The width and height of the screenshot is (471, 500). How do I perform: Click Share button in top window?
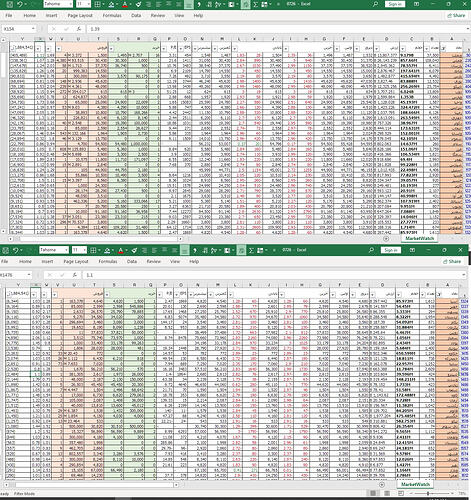point(456,16)
